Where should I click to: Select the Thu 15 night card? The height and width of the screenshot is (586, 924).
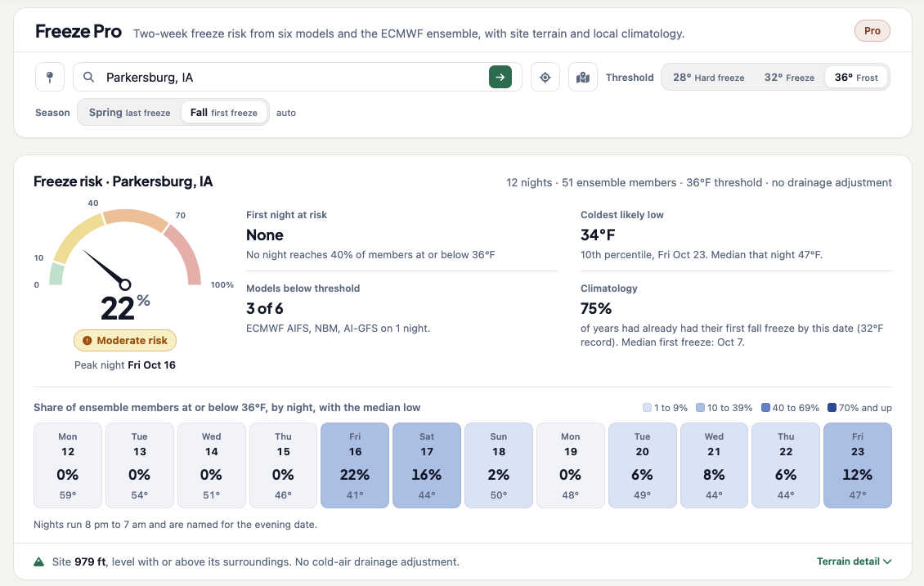(x=284, y=465)
